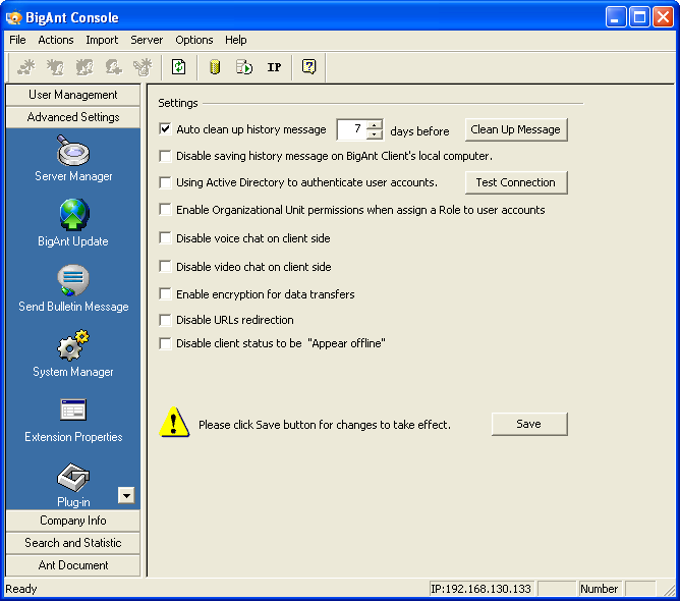The width and height of the screenshot is (680, 601).
Task: Click the Ready status bar text
Action: pyautogui.click(x=21, y=589)
